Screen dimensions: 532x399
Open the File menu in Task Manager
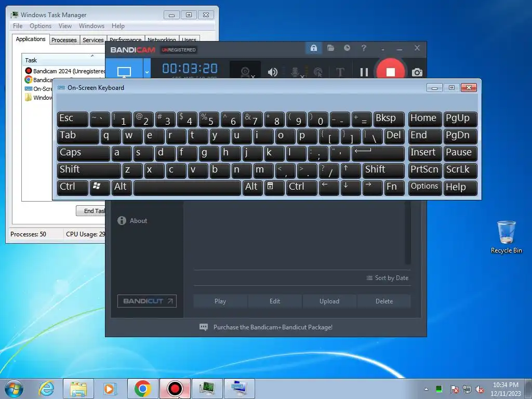(x=18, y=26)
